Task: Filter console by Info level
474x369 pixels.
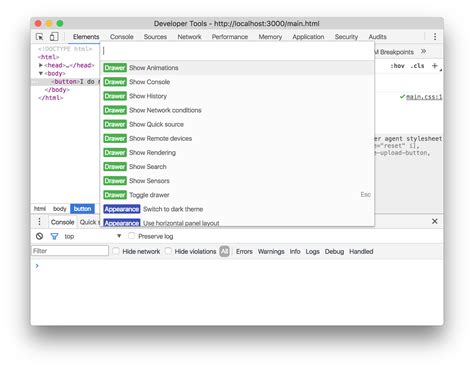Action: [x=295, y=251]
